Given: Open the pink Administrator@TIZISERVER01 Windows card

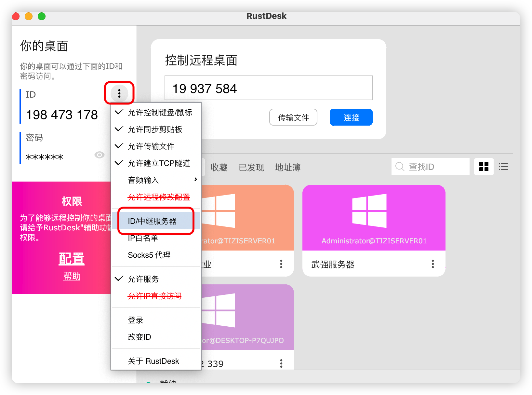Looking at the screenshot, I should pos(374,218).
